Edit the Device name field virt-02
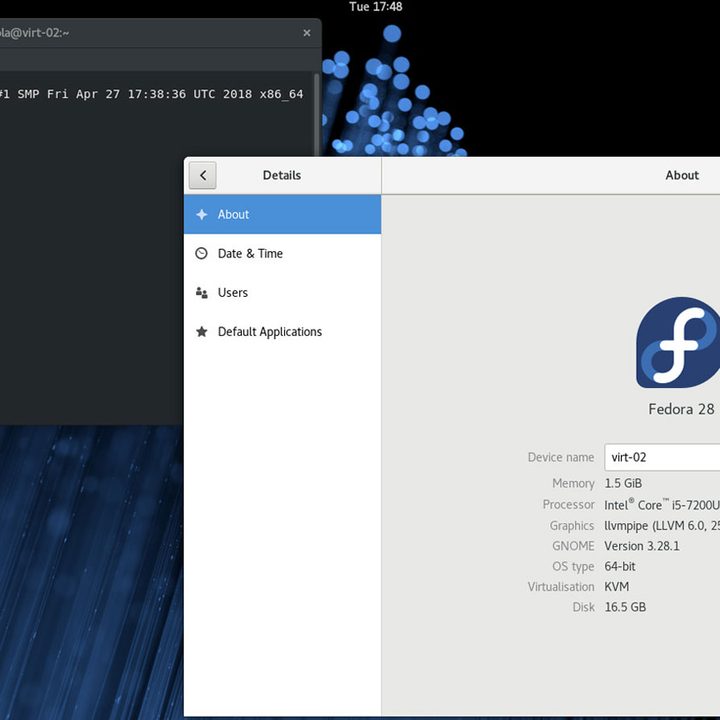The image size is (720, 720). (x=662, y=457)
